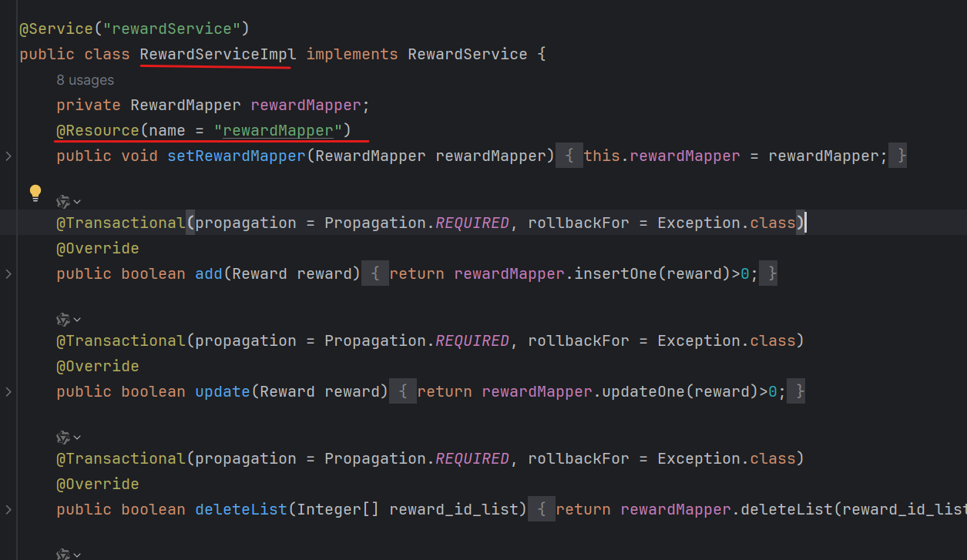This screenshot has width=967, height=560.
Task: Expand the folded add method via gutter arrow
Action: coord(8,274)
